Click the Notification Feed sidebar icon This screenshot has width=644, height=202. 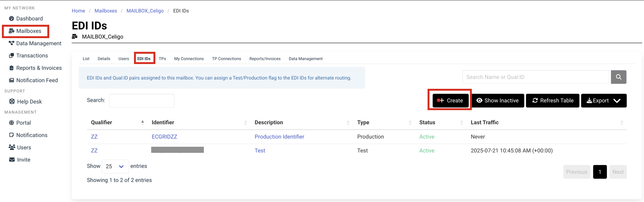[x=11, y=80]
